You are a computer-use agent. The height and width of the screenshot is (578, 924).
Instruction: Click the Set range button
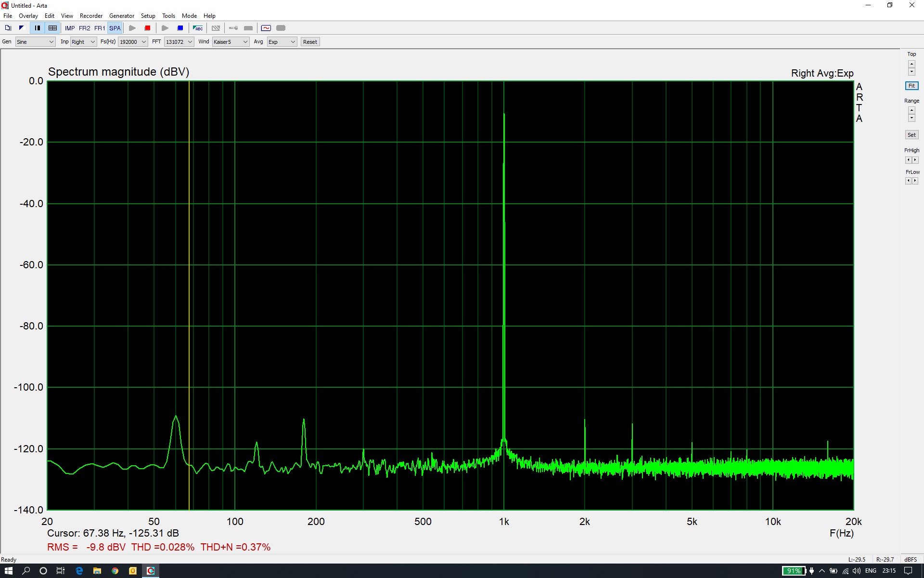point(911,135)
